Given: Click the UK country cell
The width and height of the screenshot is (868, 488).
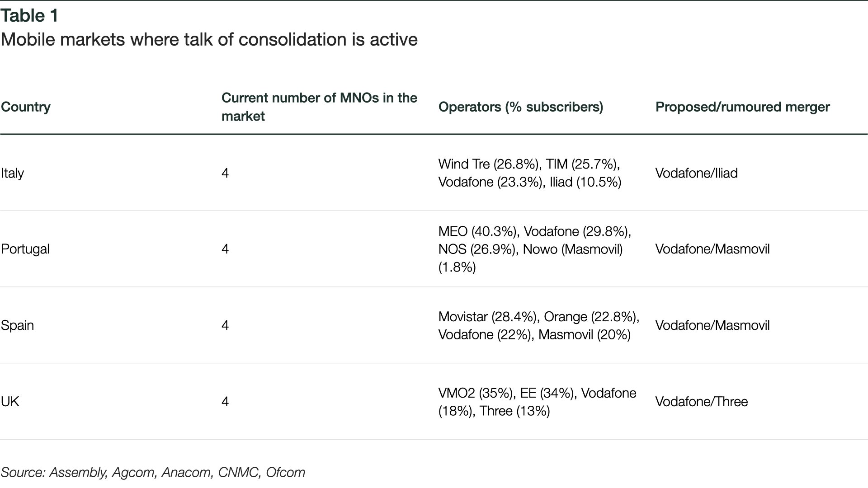Looking at the screenshot, I should pos(10,402).
